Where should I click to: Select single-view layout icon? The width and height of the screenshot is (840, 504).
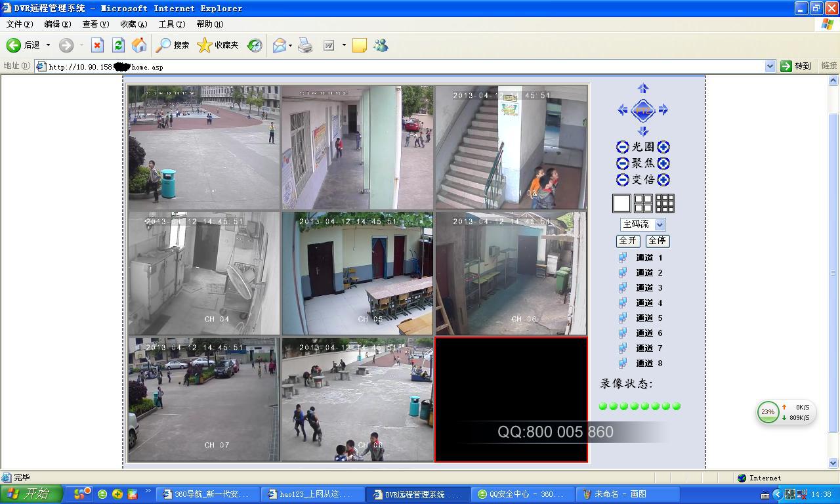pyautogui.click(x=621, y=203)
